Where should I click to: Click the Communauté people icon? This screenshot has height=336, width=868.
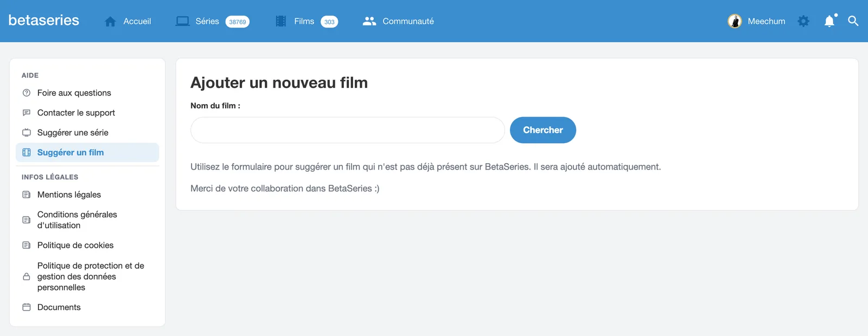point(369,21)
